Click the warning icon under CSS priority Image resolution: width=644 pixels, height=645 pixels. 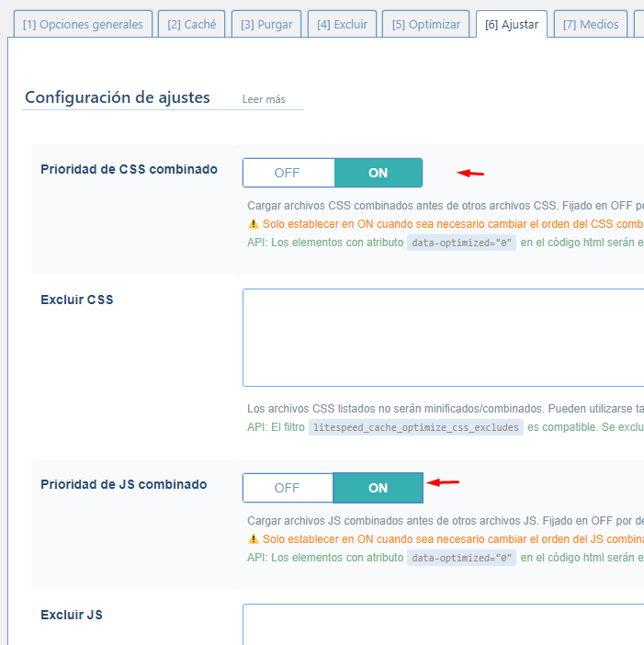point(254,224)
